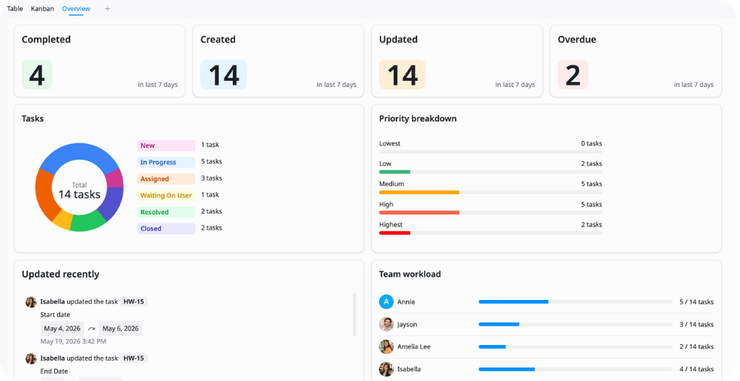
Task: Switch to the Table tab
Action: coord(15,8)
